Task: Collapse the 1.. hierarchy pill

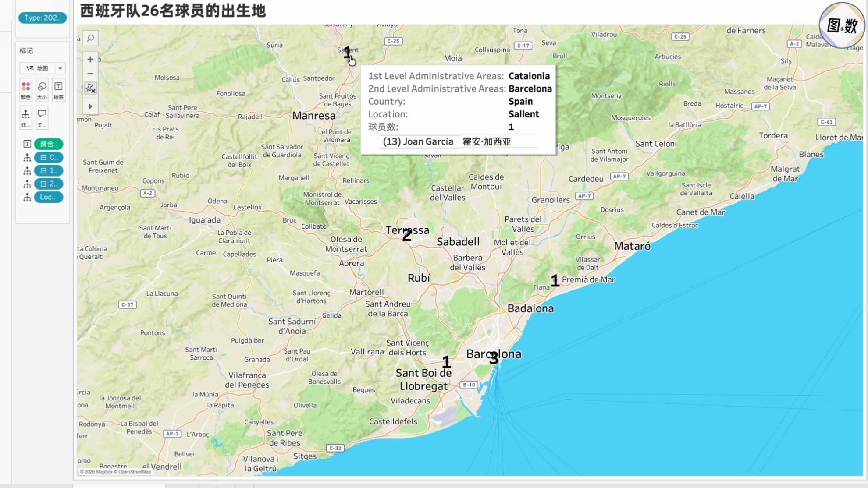Action: click(x=49, y=170)
